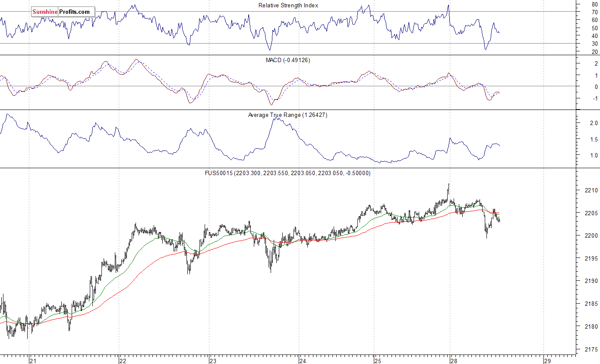Click the RSI axis label 50

(594, 28)
